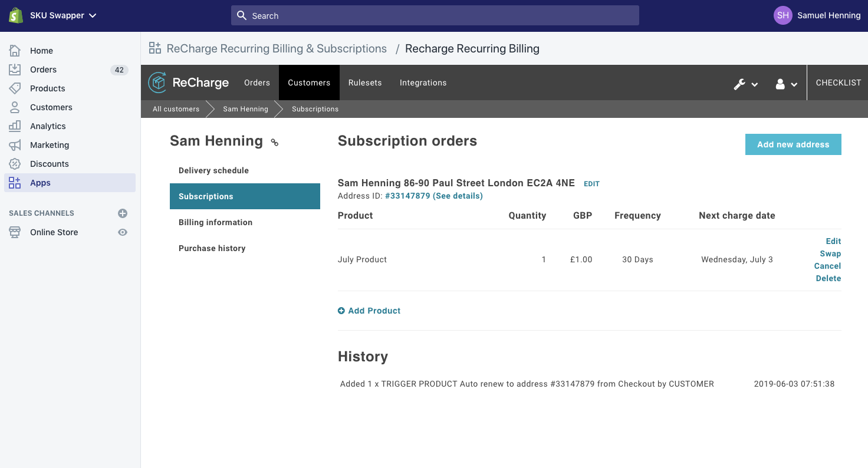This screenshot has width=868, height=468.
Task: Click the ReCharge logo icon
Action: click(157, 83)
